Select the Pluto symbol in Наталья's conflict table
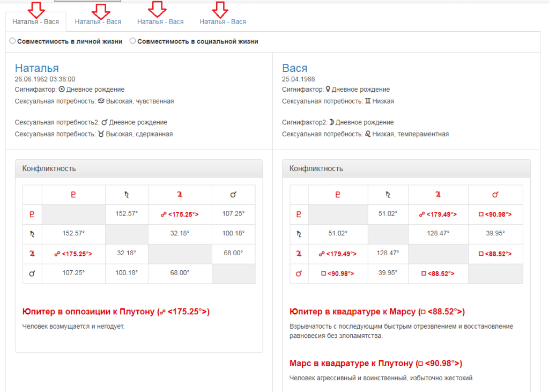This screenshot has width=549, height=392. (32, 214)
